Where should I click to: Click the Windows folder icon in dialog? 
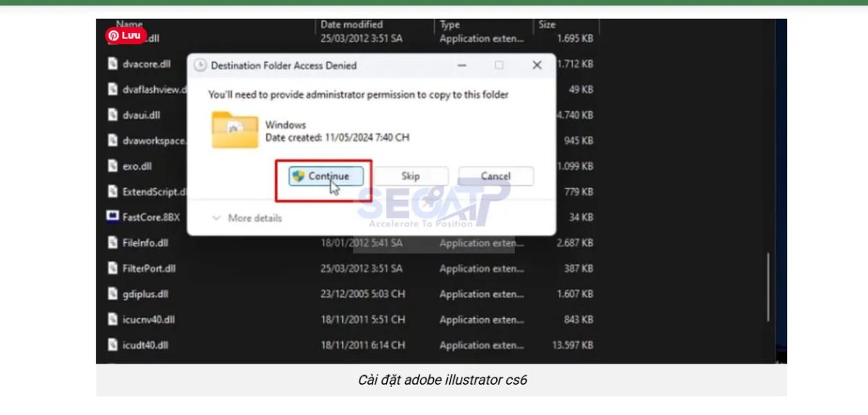click(234, 130)
